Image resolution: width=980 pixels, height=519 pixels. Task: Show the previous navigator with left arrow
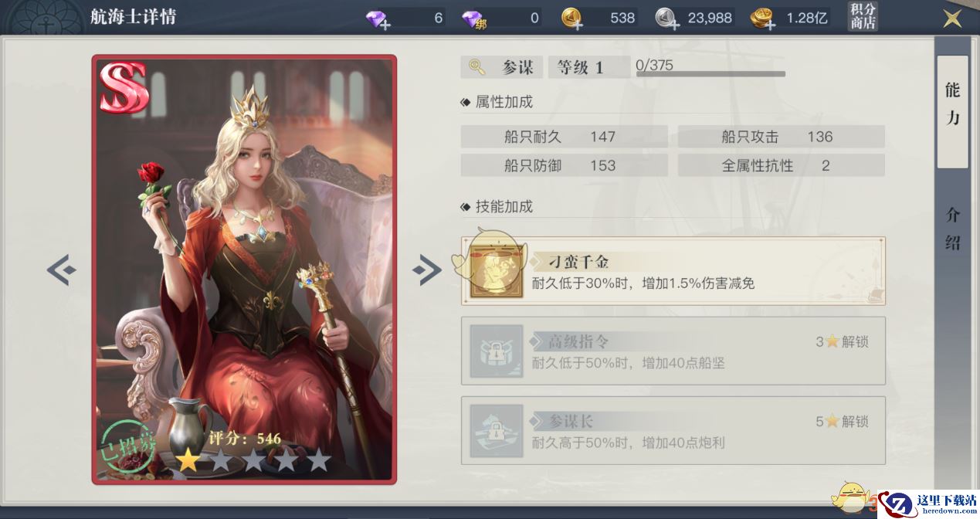[61, 270]
